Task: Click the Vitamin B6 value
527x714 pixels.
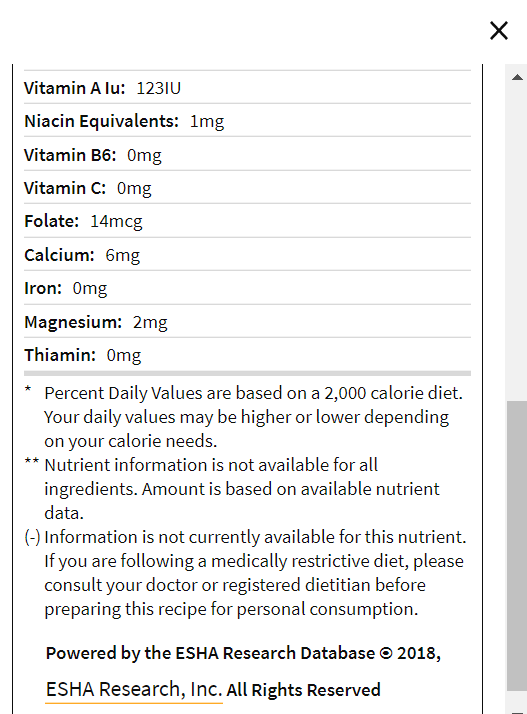Action: 144,155
